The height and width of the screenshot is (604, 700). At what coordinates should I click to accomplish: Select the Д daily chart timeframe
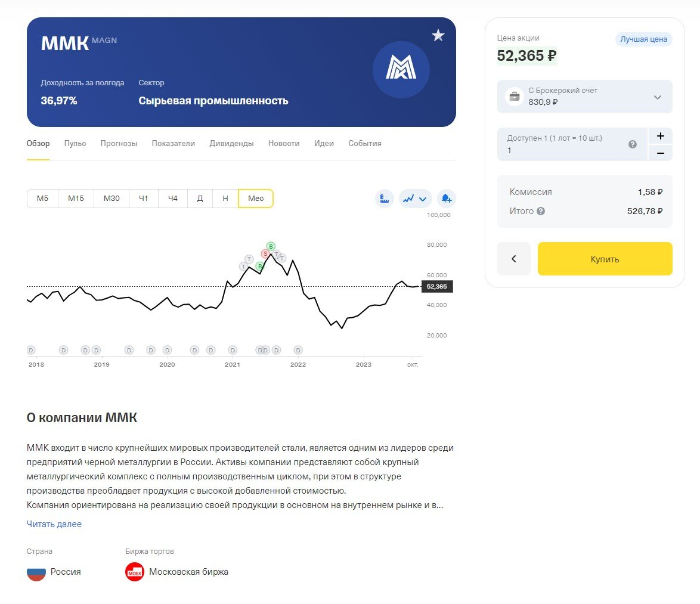click(x=200, y=199)
